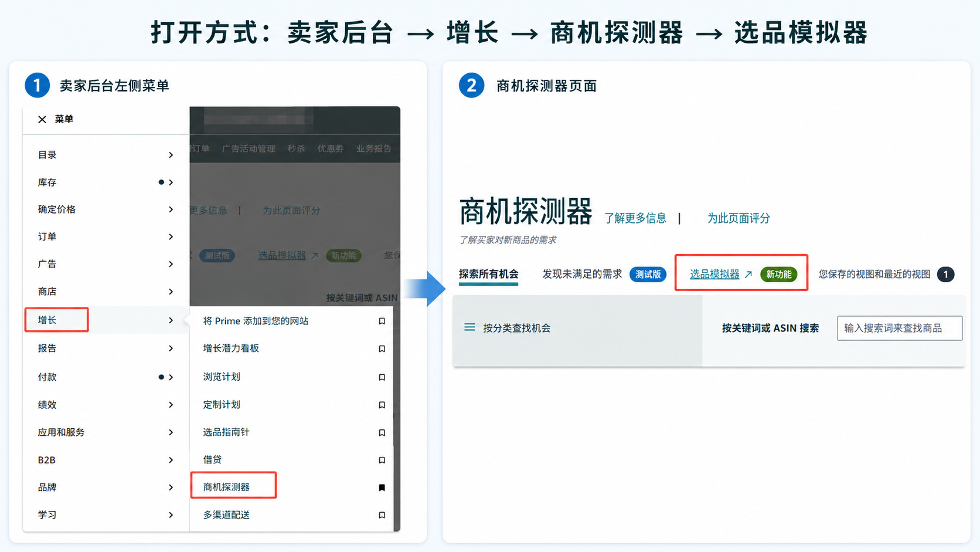Bookmark the 选品指南针 entry
Viewport: 980px width, 552px height.
coord(382,432)
